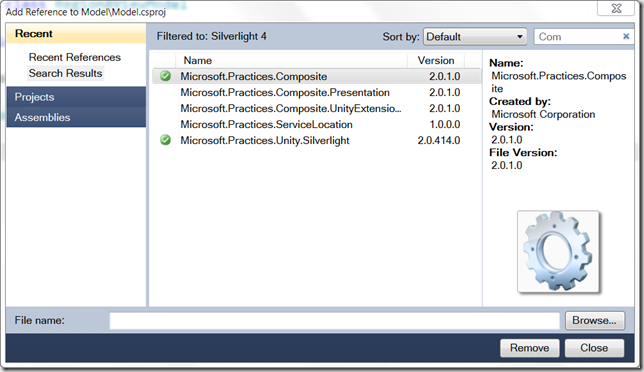Viewport: 644px width, 372px height.
Task: Click the gear assembly icon in details pane
Action: (x=558, y=251)
